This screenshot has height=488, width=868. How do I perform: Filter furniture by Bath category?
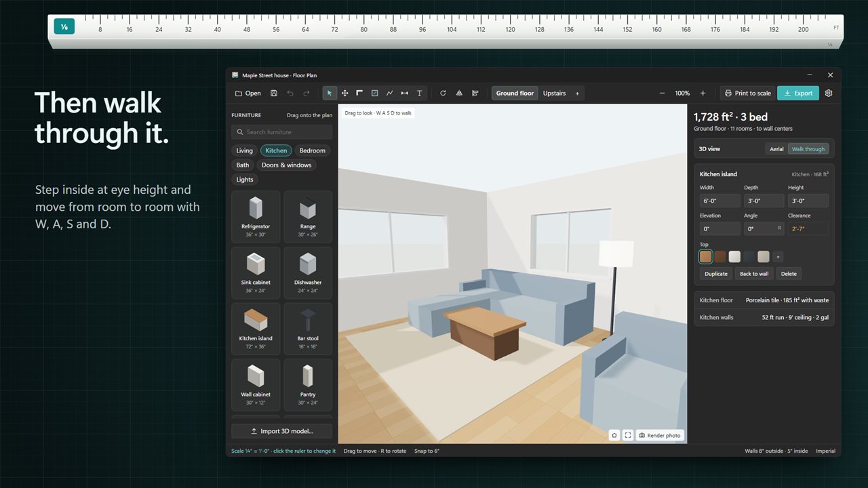pos(243,165)
